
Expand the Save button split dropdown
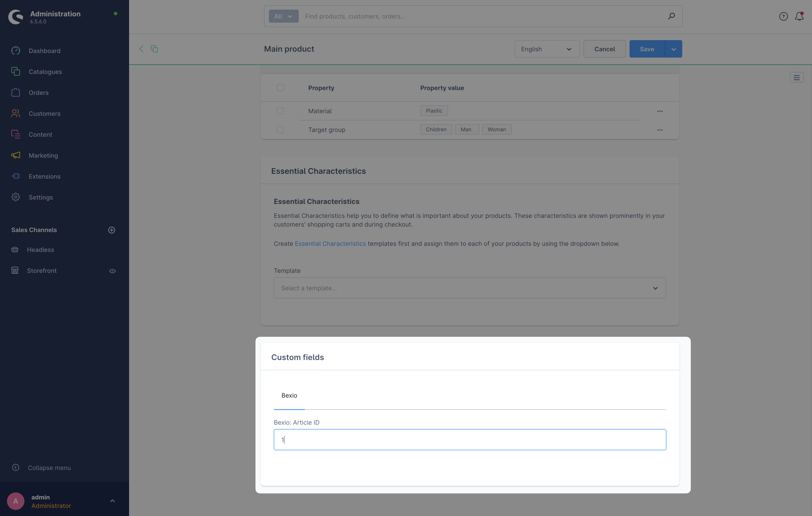(674, 49)
